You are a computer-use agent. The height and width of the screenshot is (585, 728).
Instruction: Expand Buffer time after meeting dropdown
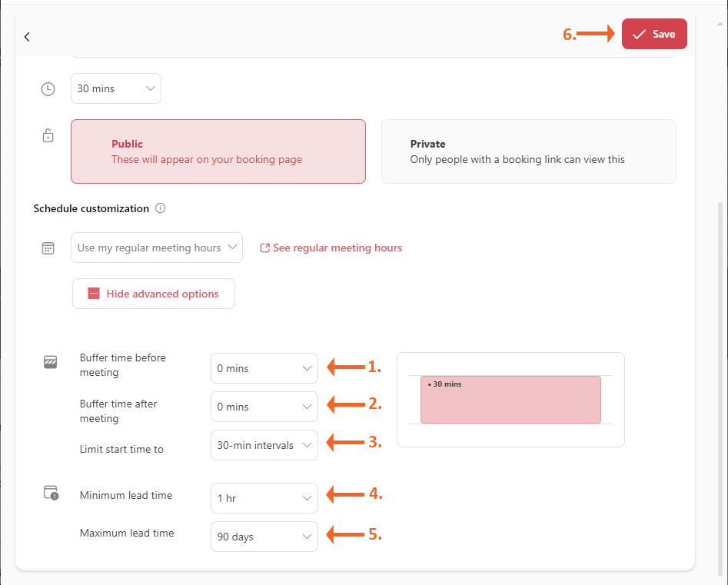click(x=264, y=407)
